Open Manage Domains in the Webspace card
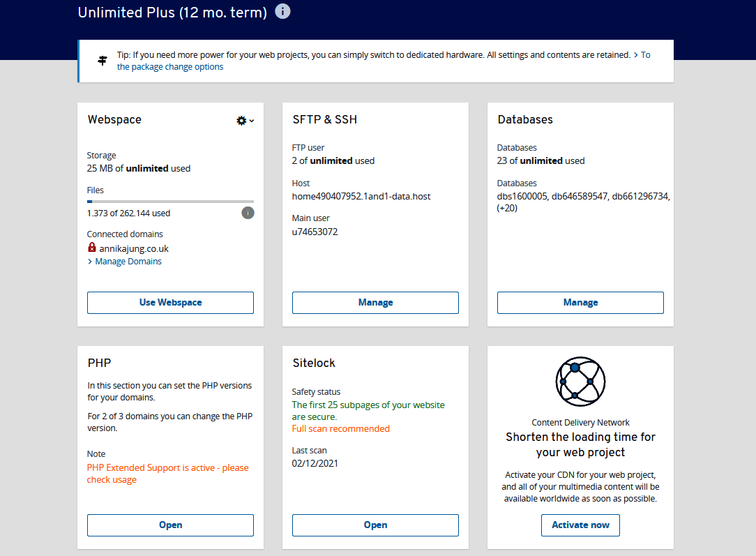This screenshot has height=556, width=756. [x=128, y=261]
